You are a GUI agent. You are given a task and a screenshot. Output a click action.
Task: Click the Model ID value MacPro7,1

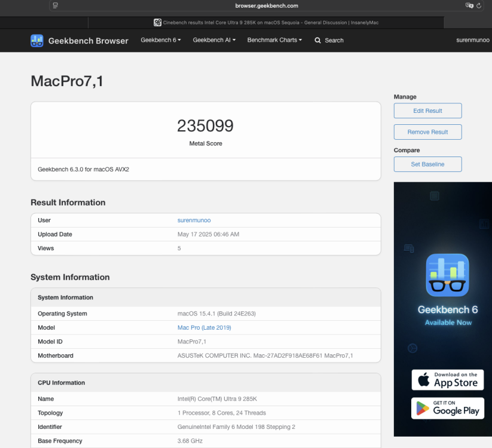click(192, 342)
